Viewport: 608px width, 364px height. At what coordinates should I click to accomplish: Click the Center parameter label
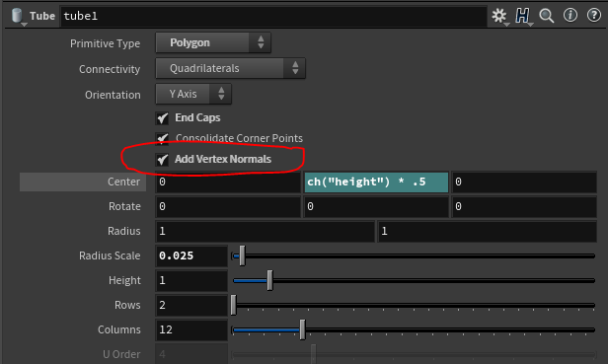tap(123, 182)
